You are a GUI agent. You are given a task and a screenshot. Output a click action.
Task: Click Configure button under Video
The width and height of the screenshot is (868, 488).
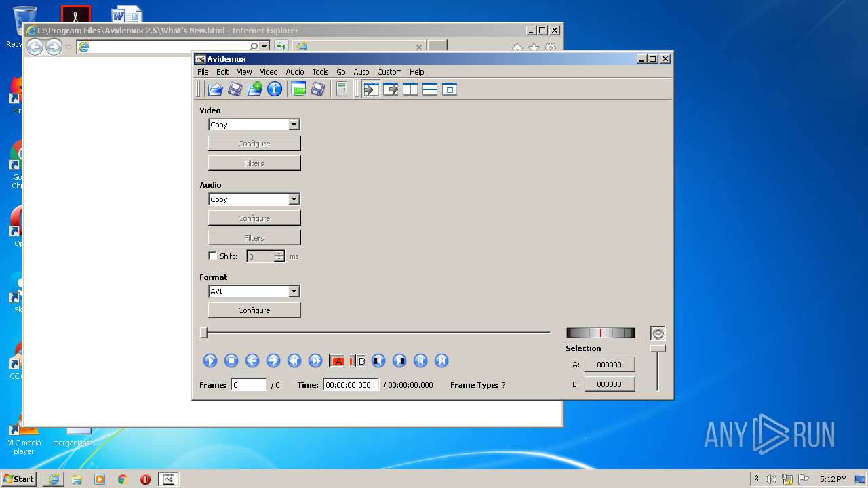tap(254, 144)
